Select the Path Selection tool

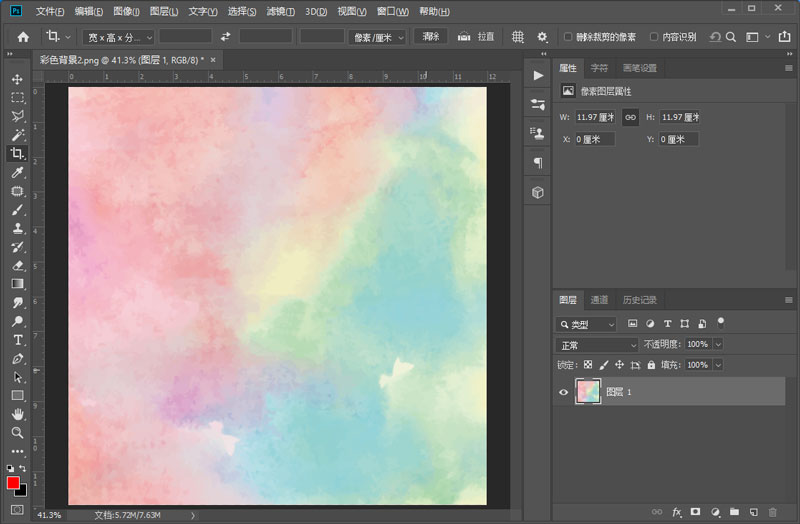coord(17,377)
